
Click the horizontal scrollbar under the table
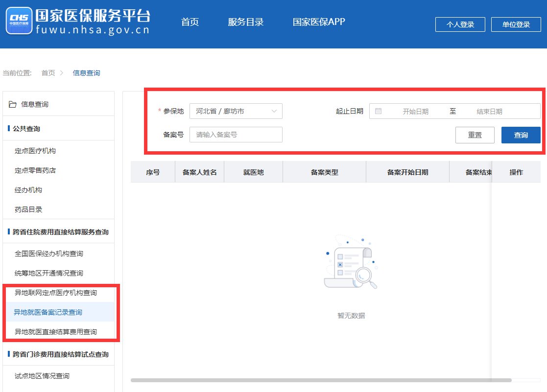(x=321, y=380)
